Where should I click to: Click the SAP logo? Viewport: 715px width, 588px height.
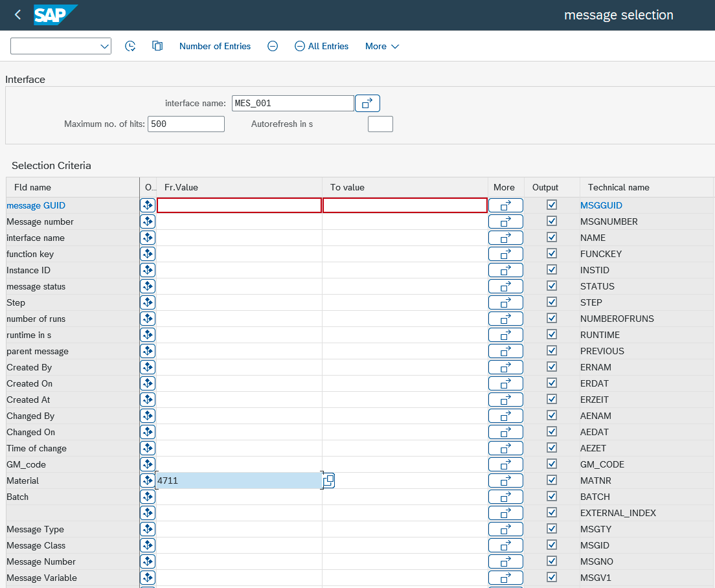coord(55,15)
